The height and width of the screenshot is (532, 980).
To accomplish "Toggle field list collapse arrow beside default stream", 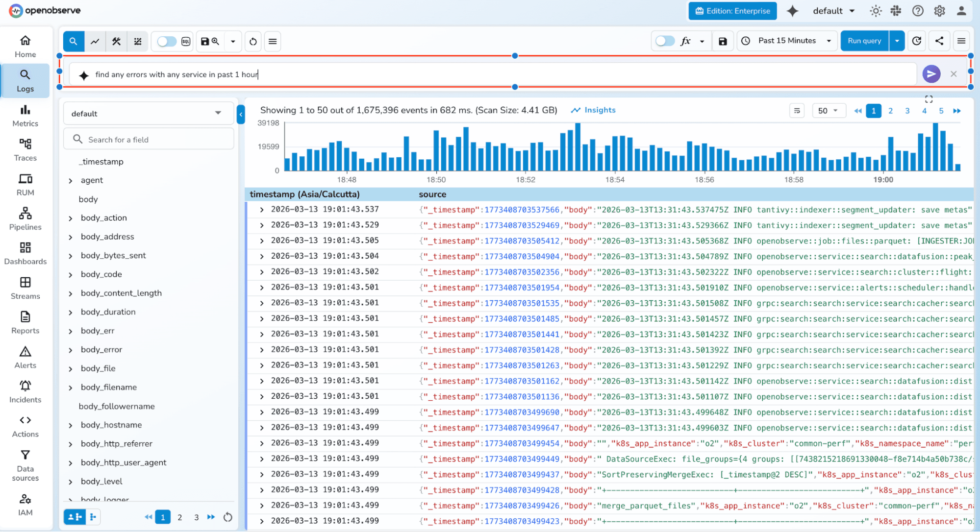I will pyautogui.click(x=241, y=114).
